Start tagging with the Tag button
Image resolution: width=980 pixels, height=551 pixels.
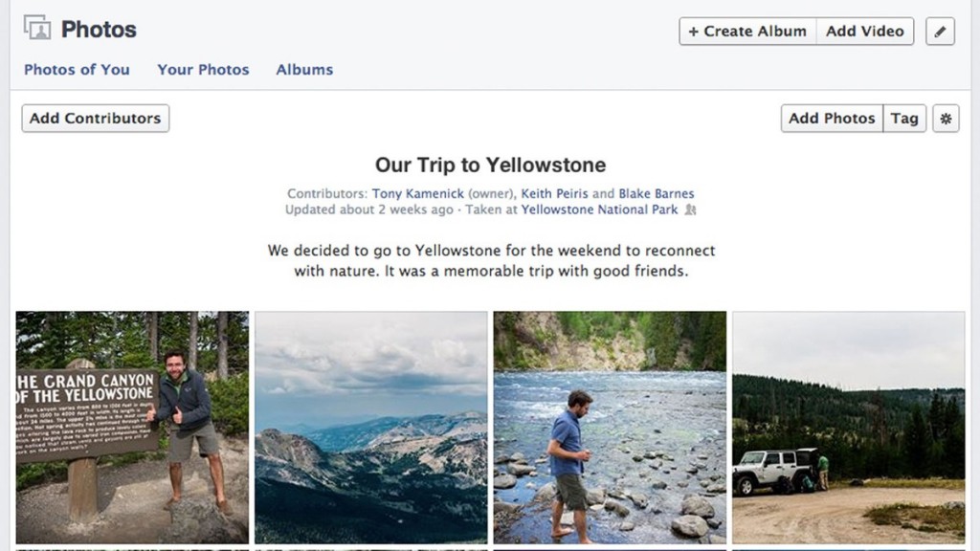[x=903, y=118]
